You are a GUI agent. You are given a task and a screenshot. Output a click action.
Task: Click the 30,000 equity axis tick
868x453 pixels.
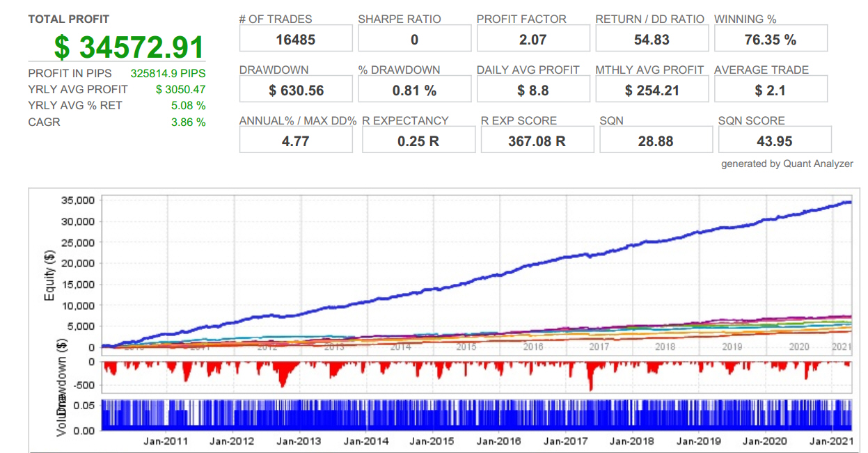pyautogui.click(x=77, y=222)
